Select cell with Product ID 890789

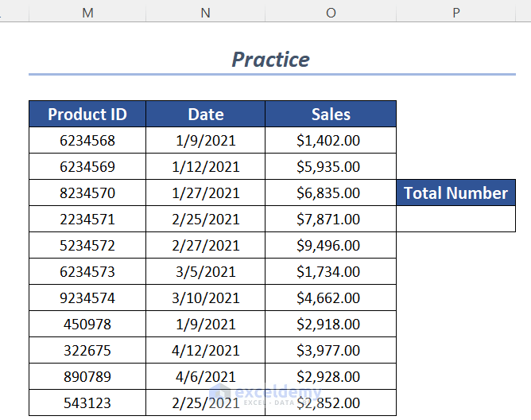tap(87, 376)
